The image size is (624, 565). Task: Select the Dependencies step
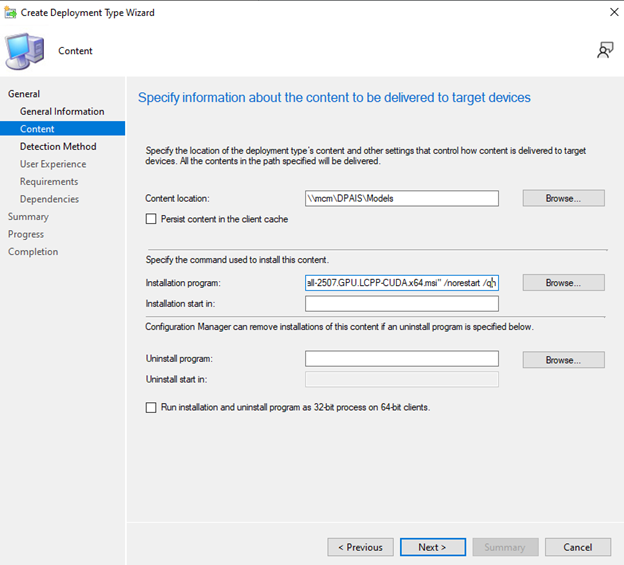49,199
